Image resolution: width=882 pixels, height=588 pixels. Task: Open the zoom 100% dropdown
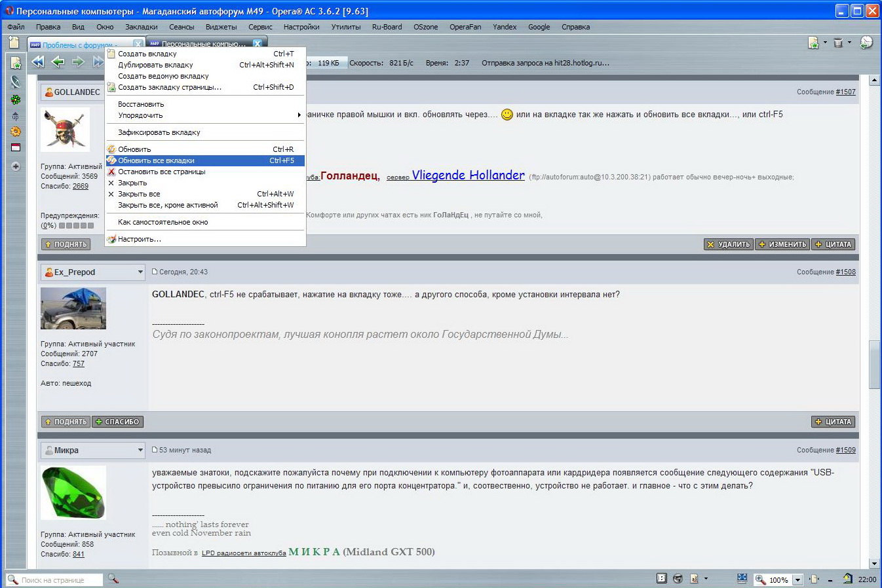[x=797, y=580]
